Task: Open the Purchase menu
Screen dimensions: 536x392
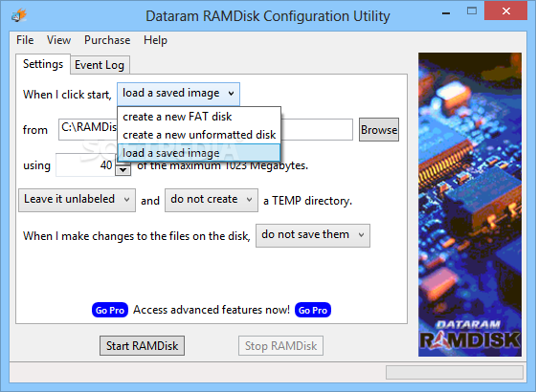Action: (107, 40)
